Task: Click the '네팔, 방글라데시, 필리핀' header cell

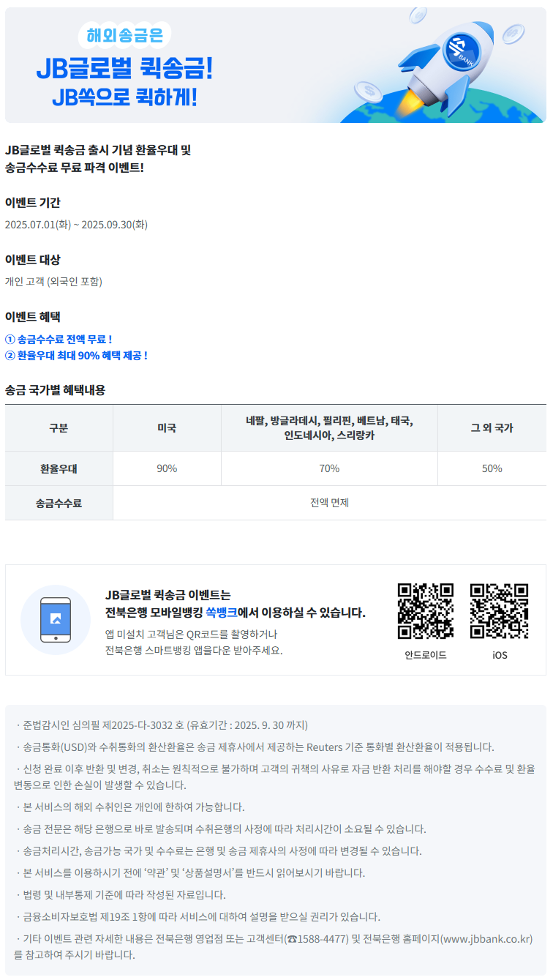Action: click(329, 428)
